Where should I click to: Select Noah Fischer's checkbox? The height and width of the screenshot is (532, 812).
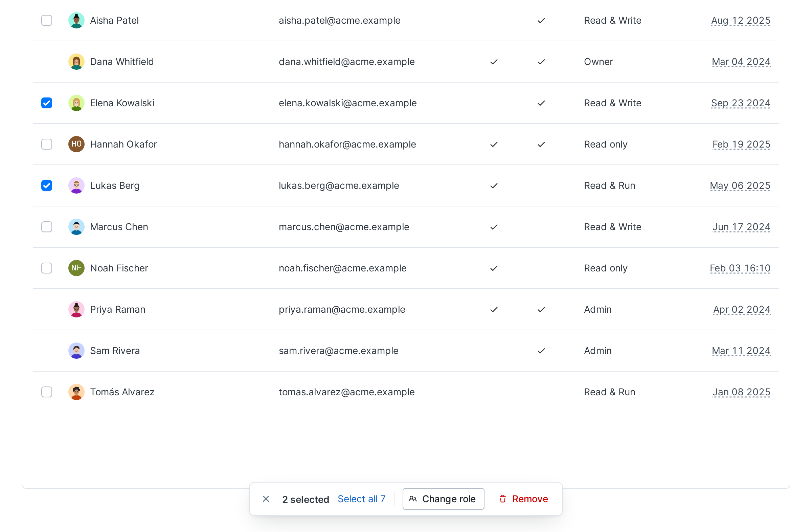[x=47, y=268]
